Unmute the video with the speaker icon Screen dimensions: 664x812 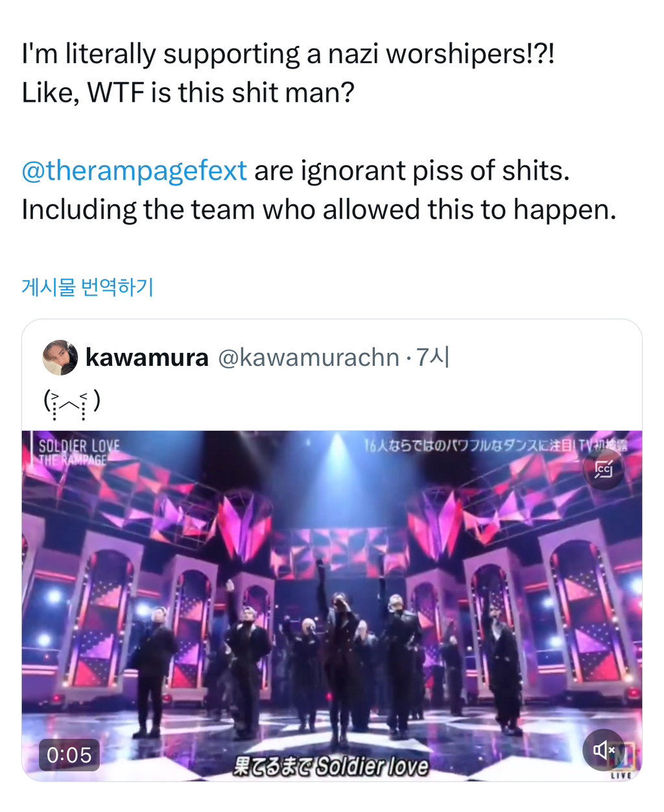click(603, 750)
